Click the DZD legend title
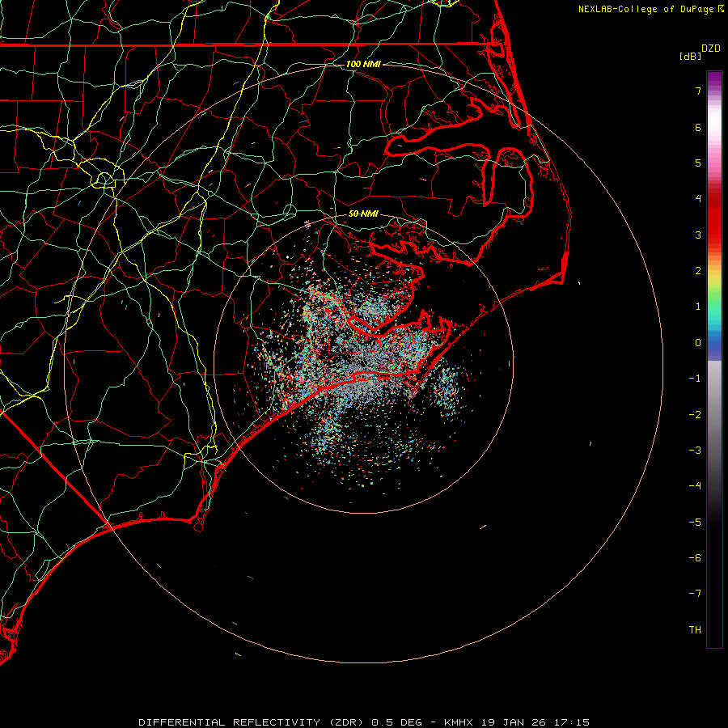The height and width of the screenshot is (728, 728). click(x=711, y=49)
